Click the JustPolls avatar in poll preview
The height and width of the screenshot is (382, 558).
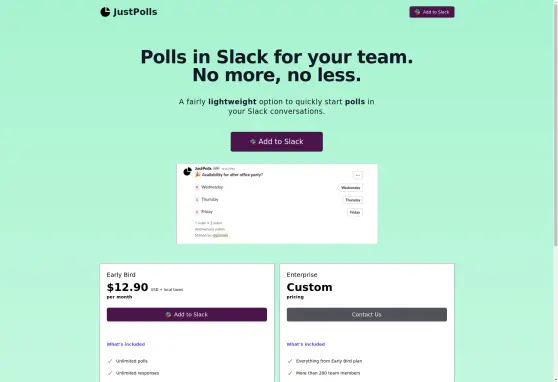tap(188, 172)
